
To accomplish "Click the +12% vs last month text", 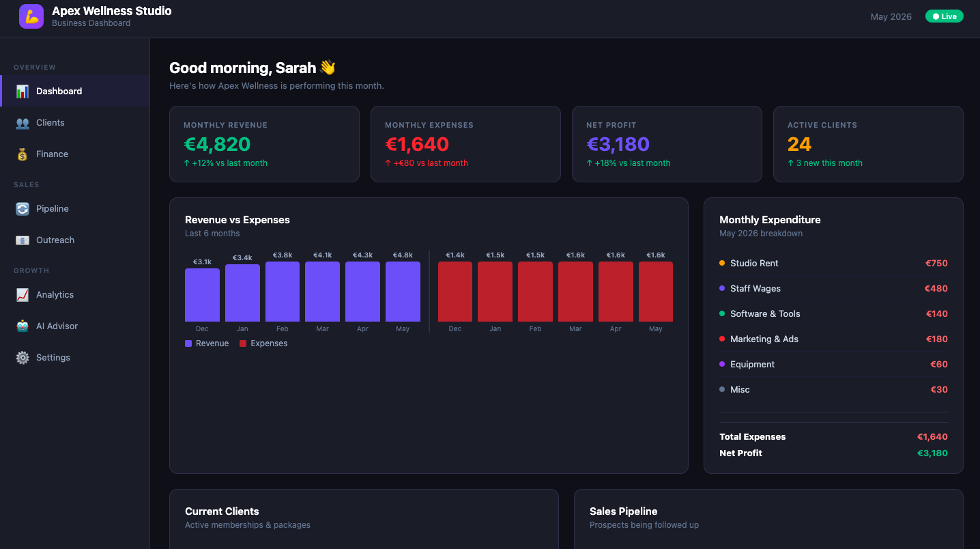I will pos(225,163).
